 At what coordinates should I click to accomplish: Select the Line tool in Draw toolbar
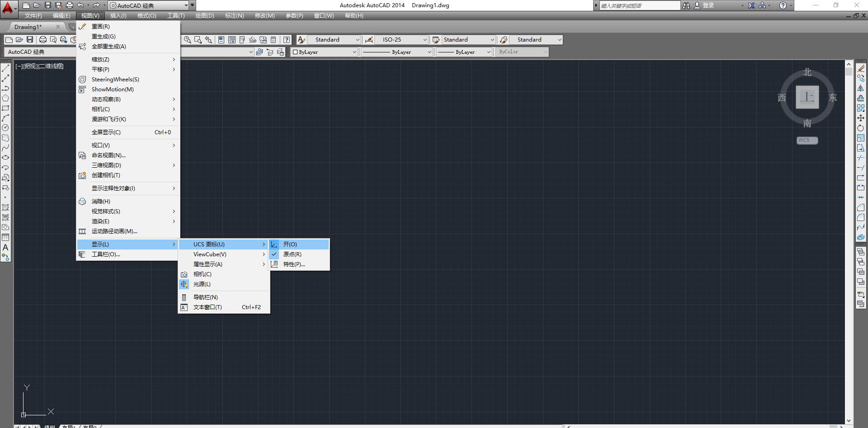5,68
